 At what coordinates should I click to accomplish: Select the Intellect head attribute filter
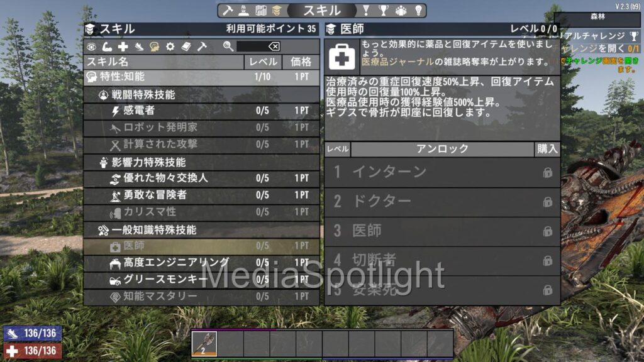pyautogui.click(x=155, y=47)
